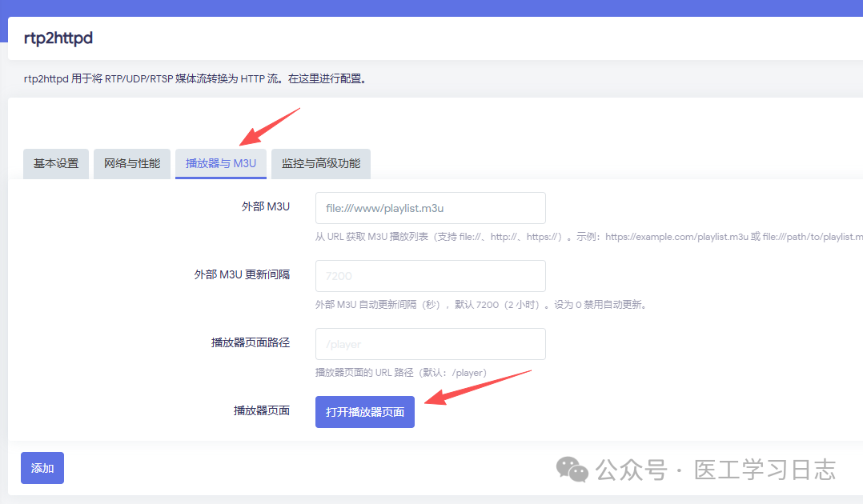Click the 播放器页面路径 text field
863x504 pixels.
[430, 344]
